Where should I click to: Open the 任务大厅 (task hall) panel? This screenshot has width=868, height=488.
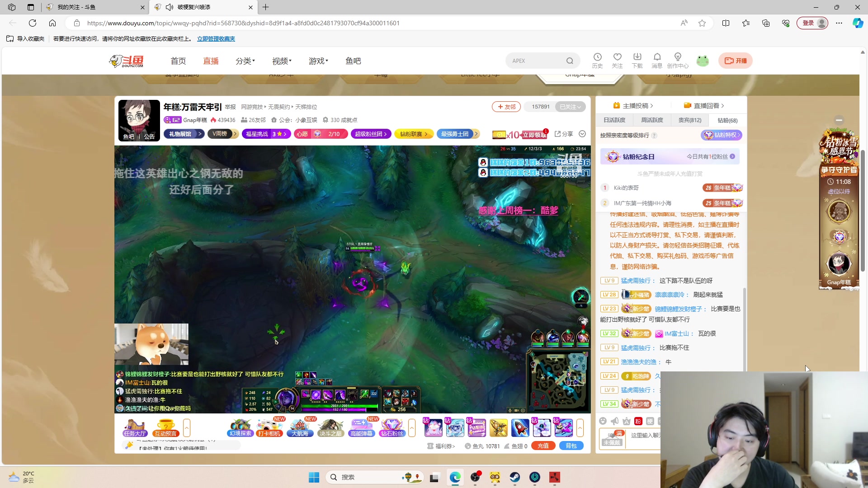[134, 427]
